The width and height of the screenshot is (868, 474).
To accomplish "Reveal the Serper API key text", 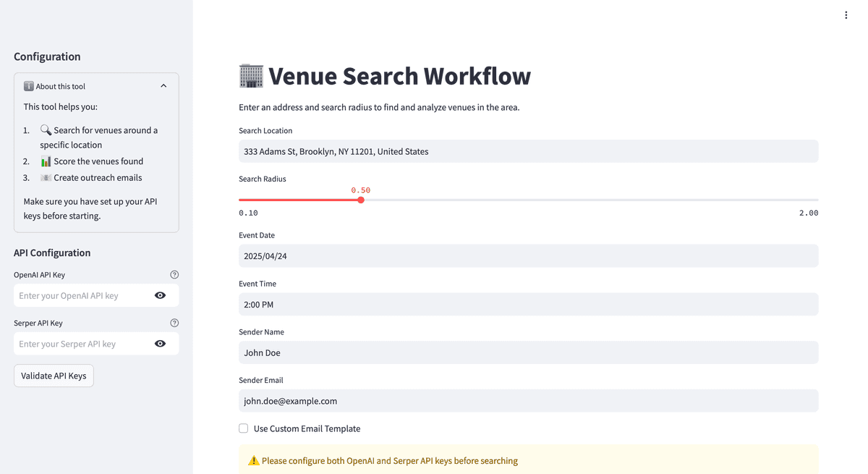I will (160, 344).
